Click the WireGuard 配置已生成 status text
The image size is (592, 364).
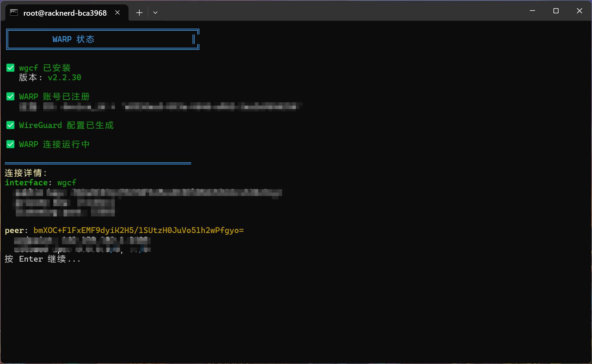click(x=66, y=125)
